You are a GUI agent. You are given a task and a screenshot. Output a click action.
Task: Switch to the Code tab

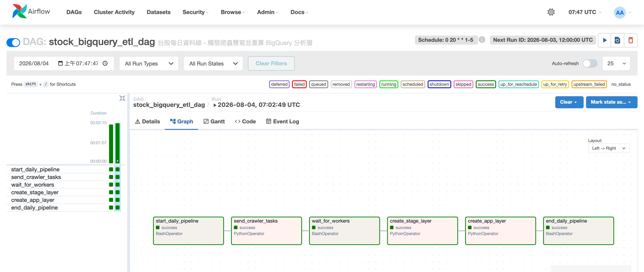(245, 122)
